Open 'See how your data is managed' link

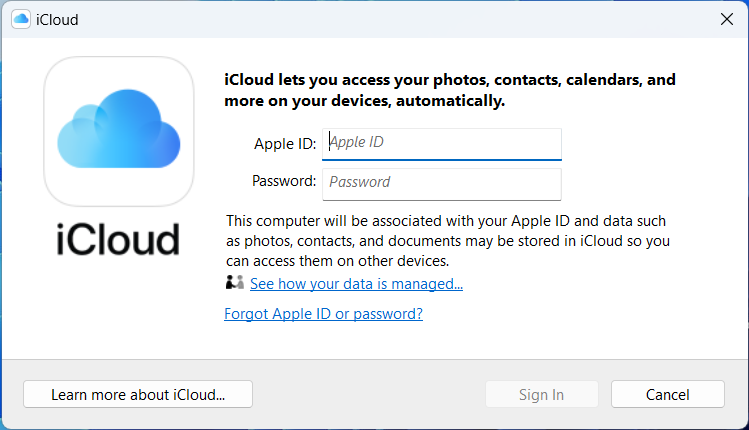(356, 284)
